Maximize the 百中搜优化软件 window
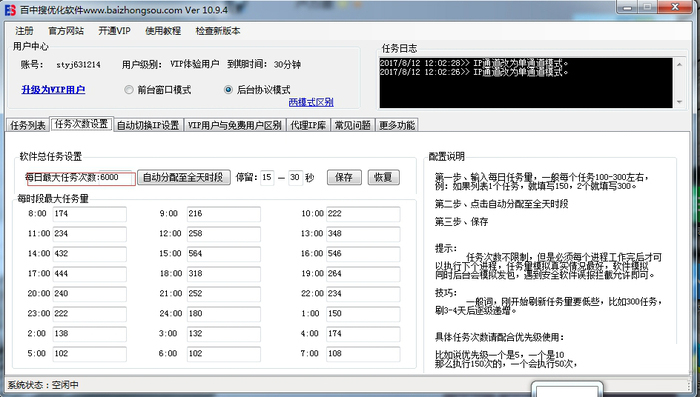This screenshot has height=397, width=700. tap(646, 8)
